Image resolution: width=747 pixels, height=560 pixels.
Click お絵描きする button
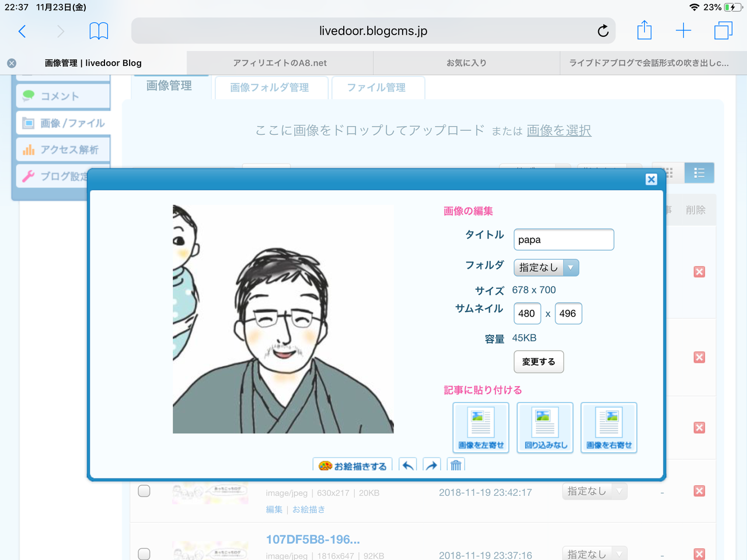[352, 465]
